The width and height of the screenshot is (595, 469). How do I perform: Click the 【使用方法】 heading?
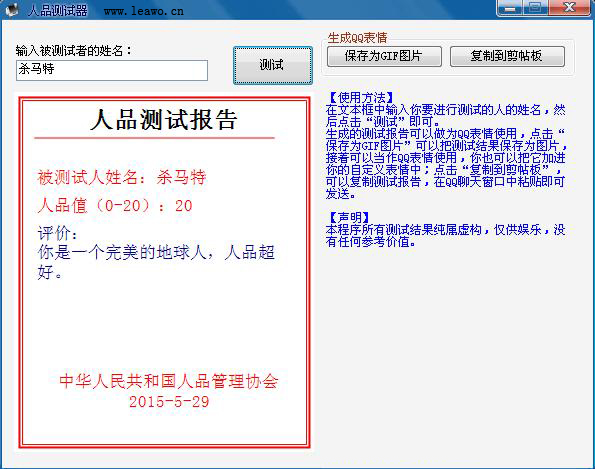(360, 98)
